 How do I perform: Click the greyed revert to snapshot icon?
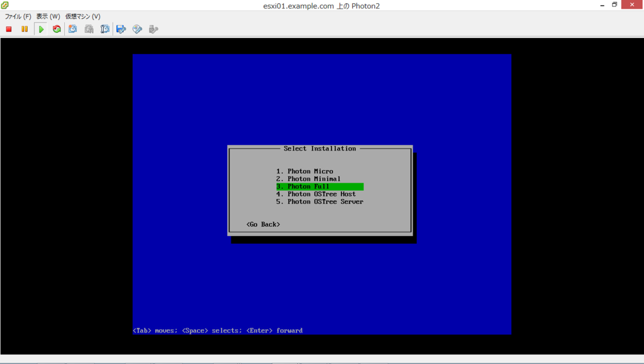[89, 29]
